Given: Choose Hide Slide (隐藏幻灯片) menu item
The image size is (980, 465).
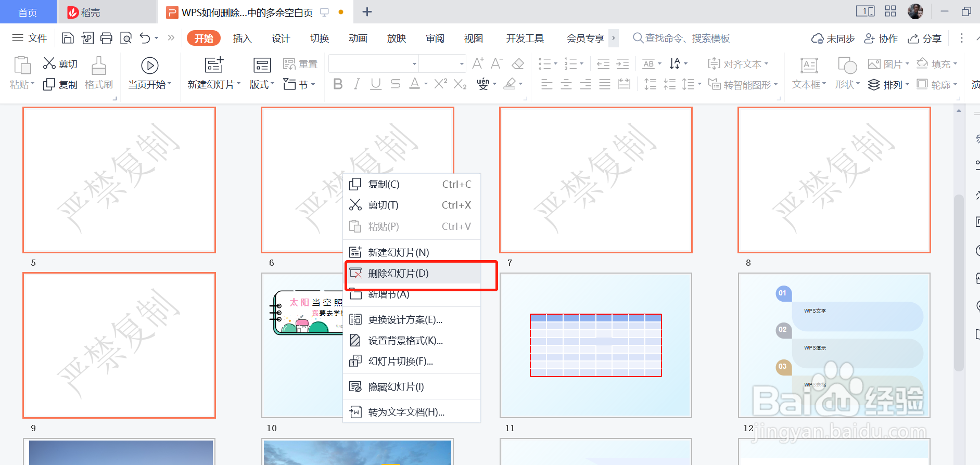Looking at the screenshot, I should 412,386.
